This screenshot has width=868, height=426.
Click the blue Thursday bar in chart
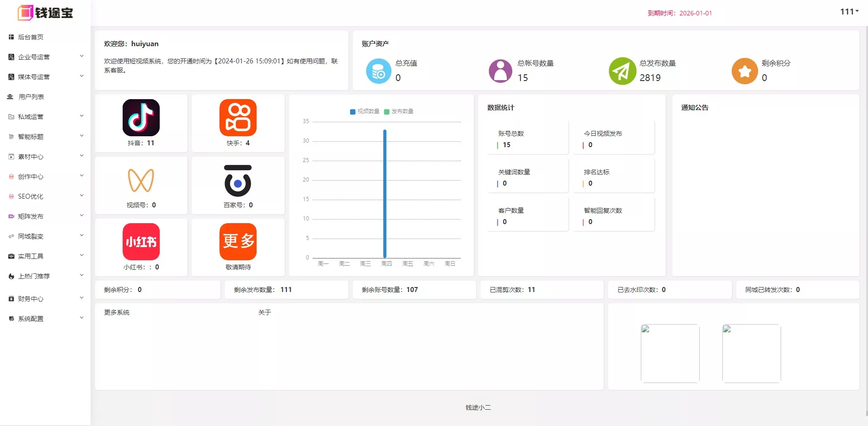pyautogui.click(x=385, y=194)
